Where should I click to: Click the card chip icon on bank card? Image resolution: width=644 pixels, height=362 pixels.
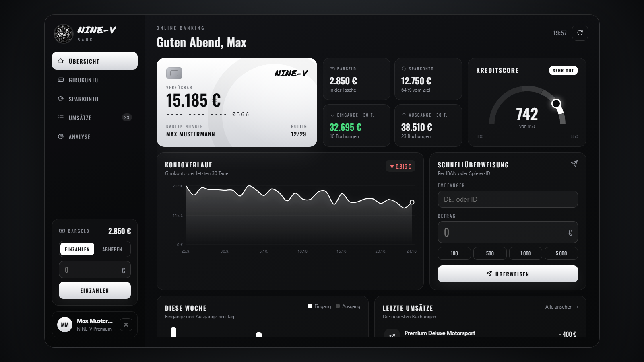[x=174, y=73]
